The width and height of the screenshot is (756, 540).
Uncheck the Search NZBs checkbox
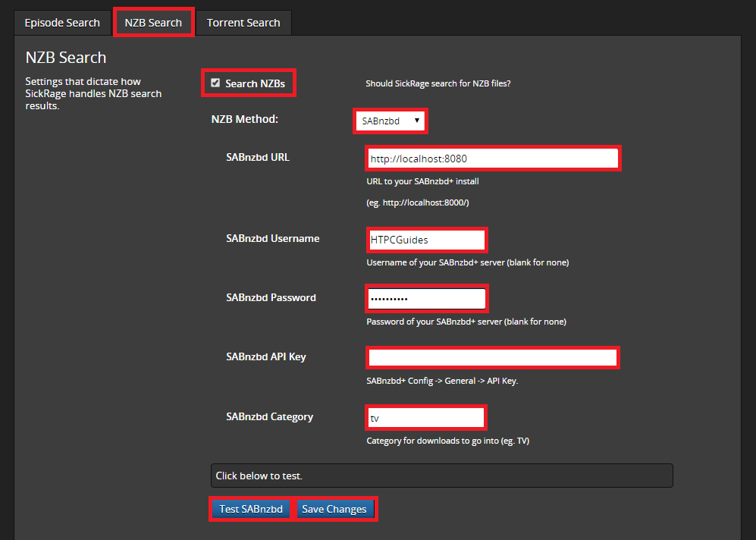point(216,83)
